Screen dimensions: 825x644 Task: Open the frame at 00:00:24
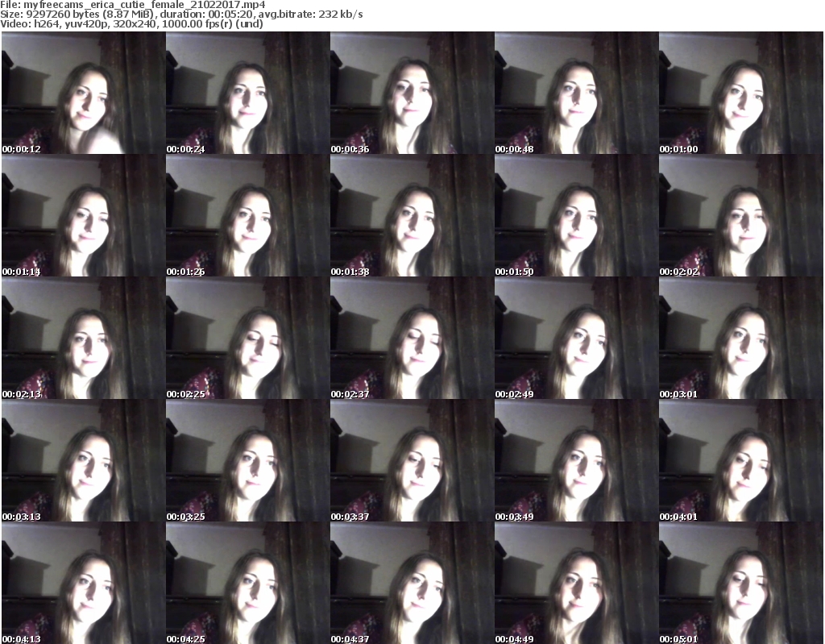click(248, 93)
